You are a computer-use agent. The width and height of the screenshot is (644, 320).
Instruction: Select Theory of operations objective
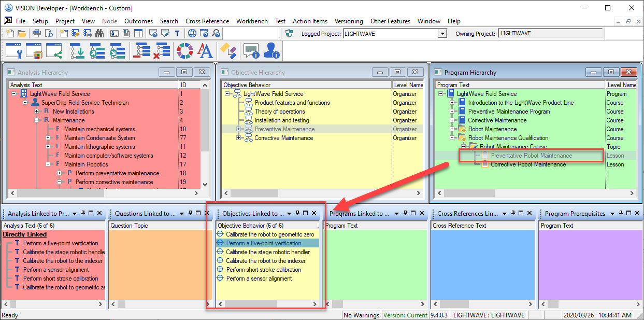pos(280,112)
